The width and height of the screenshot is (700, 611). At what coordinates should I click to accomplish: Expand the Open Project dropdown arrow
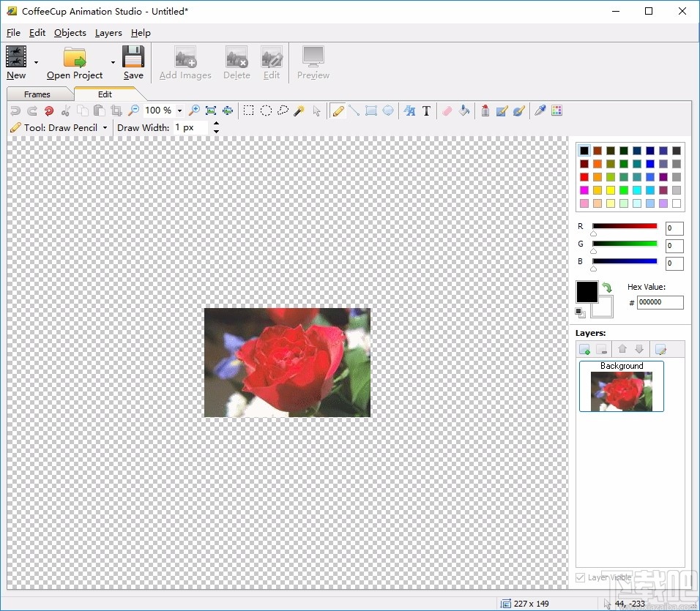[113, 63]
